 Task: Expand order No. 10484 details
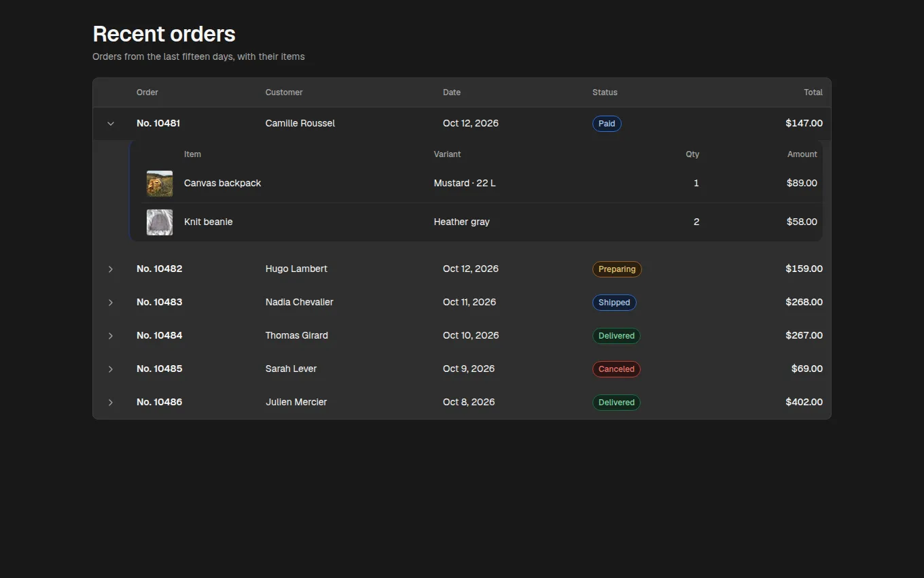(x=111, y=336)
